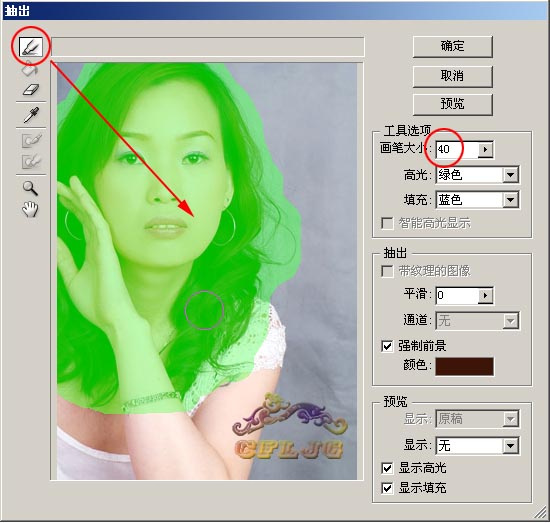Viewport: 550px width, 523px height.
Task: Select the Cleanup tool
Action: pyautogui.click(x=31, y=141)
